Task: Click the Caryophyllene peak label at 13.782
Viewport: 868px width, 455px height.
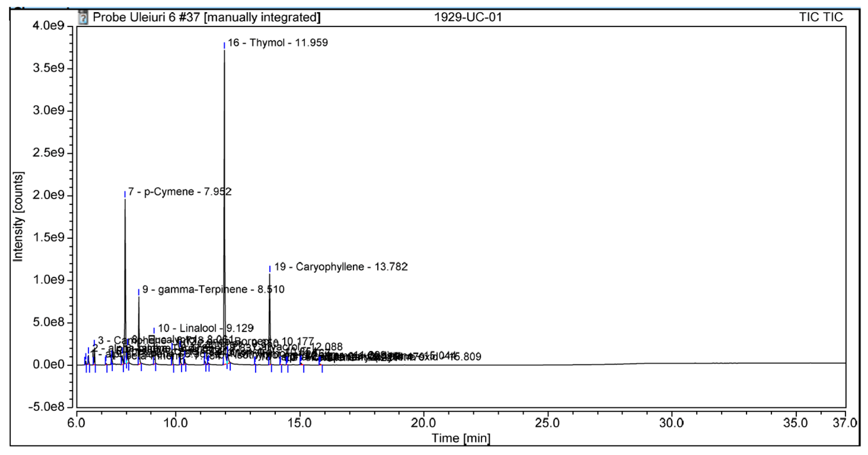Action: [x=341, y=267]
